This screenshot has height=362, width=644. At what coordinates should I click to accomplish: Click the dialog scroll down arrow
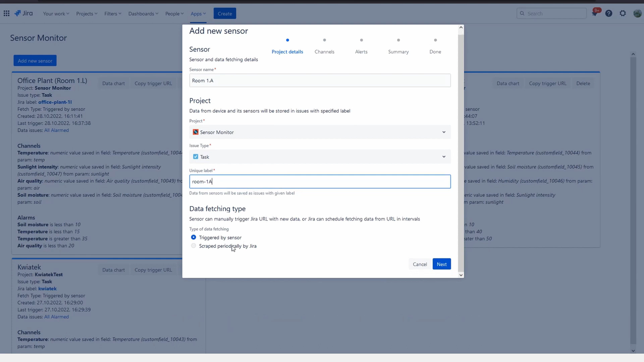tap(461, 275)
